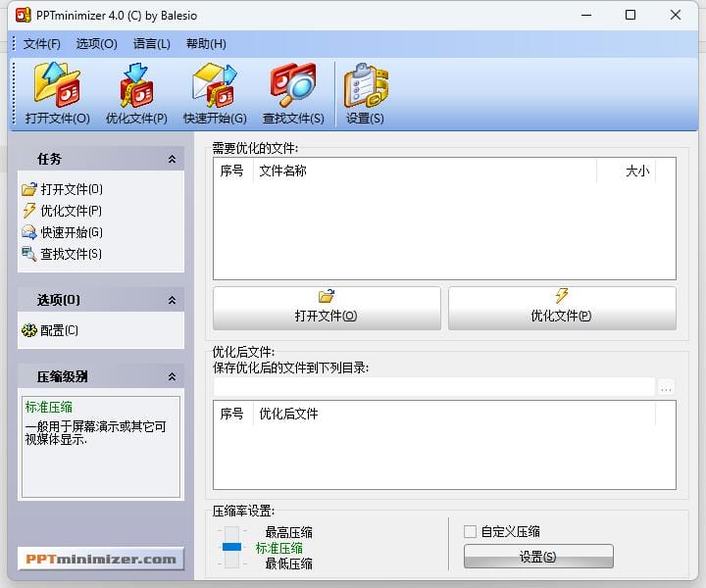Select 快速开始(G) in the 任务 panel

click(x=63, y=232)
